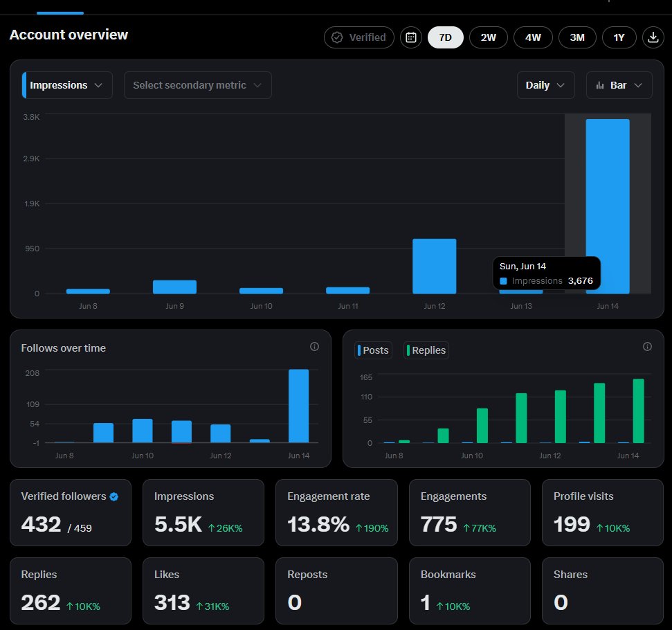Image resolution: width=672 pixels, height=630 pixels.
Task: Select the 1Y time range
Action: point(619,37)
